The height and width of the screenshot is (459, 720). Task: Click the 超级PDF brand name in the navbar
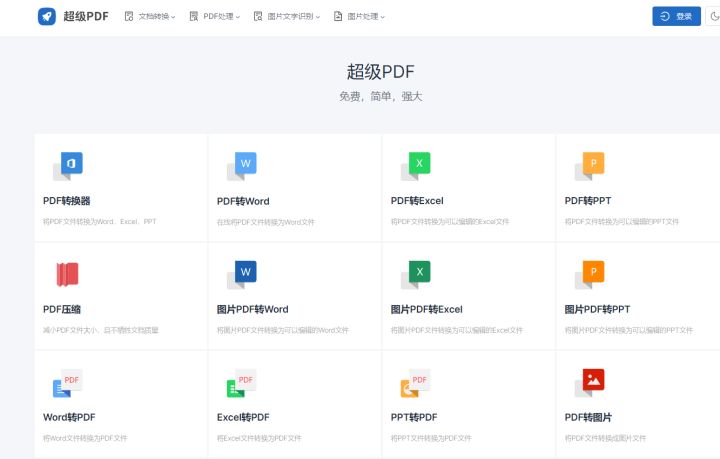click(86, 17)
